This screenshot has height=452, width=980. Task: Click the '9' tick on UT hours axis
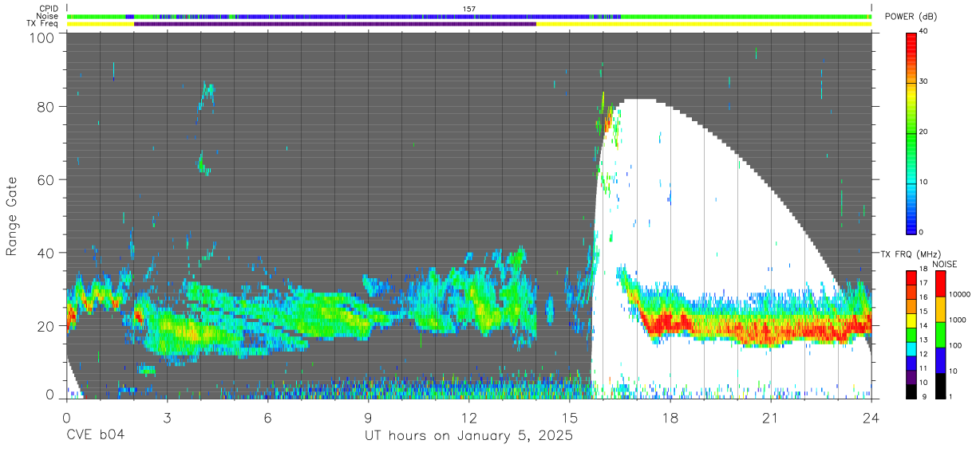(x=369, y=417)
